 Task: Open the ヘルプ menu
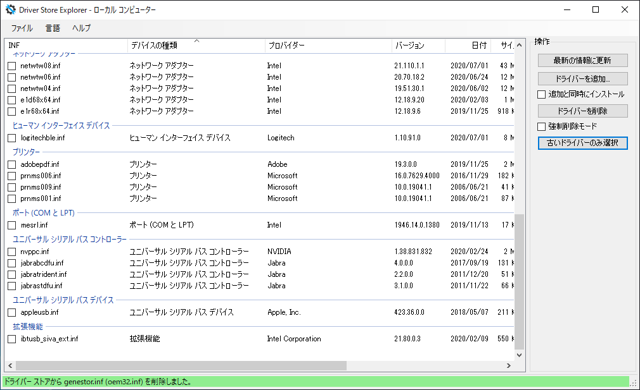point(81,28)
